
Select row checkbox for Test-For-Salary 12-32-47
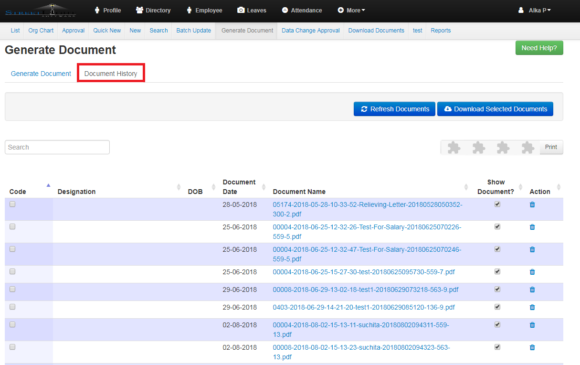(x=13, y=249)
